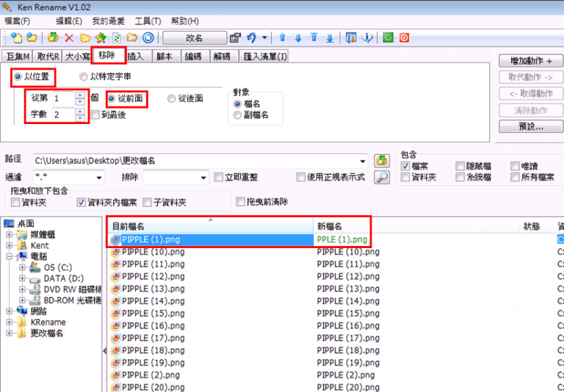Click the 改名 rename button
The height and width of the screenshot is (392, 564).
pyautogui.click(x=194, y=38)
